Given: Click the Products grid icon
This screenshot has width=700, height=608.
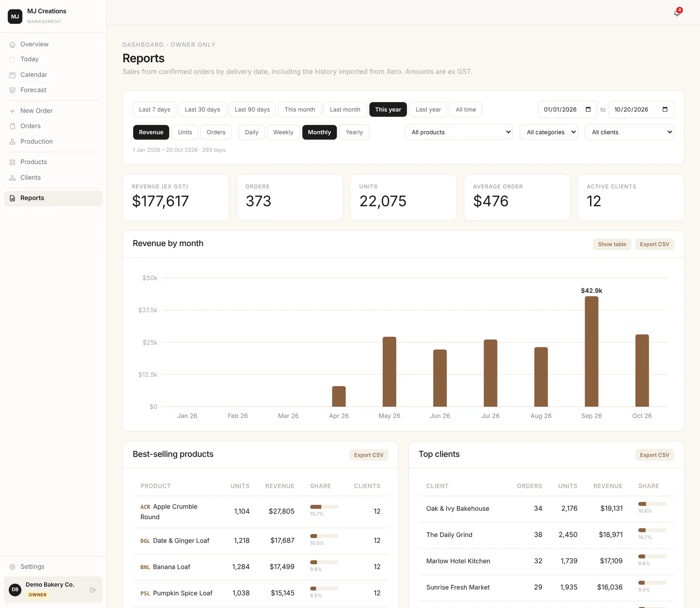Looking at the screenshot, I should coord(12,162).
